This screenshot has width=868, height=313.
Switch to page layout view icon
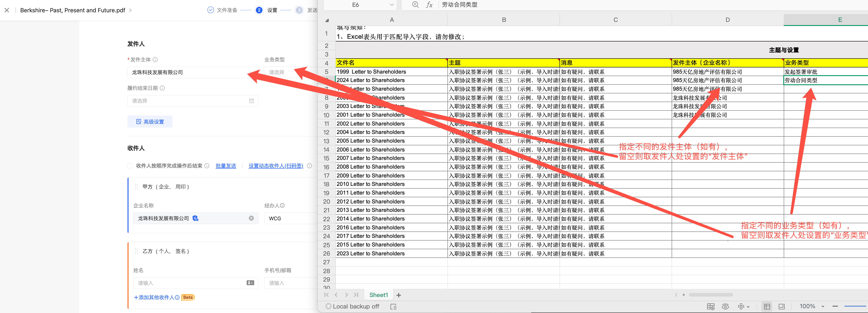point(781,307)
